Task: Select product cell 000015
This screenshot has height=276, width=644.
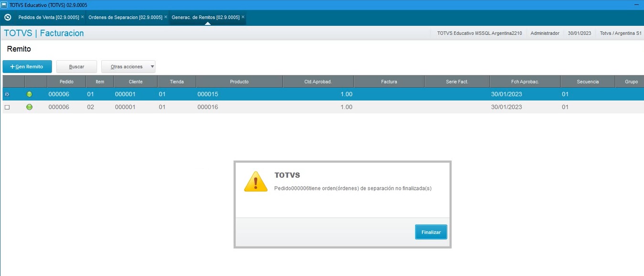Action: (x=208, y=94)
